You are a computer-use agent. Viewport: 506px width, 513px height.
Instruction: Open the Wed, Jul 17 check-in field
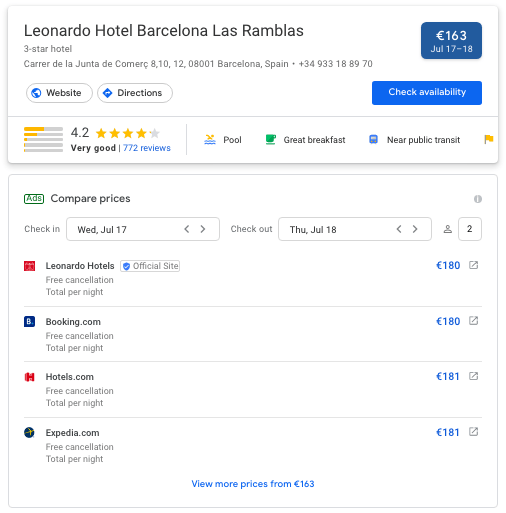pyautogui.click(x=143, y=229)
